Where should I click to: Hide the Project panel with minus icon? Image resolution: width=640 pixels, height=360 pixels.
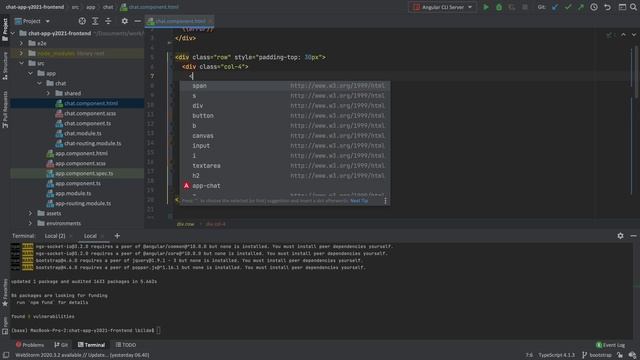(x=138, y=21)
